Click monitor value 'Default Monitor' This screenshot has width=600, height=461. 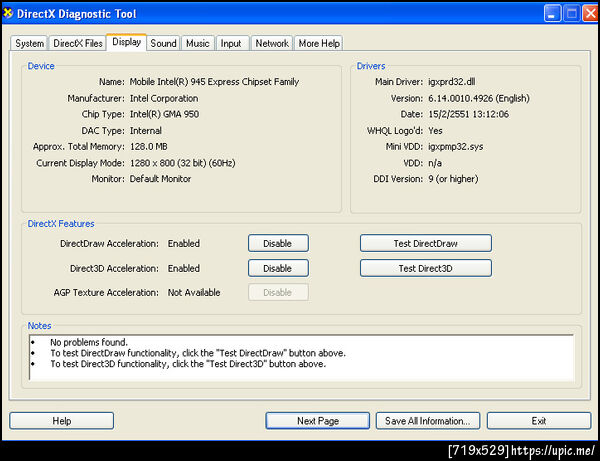pos(160,179)
